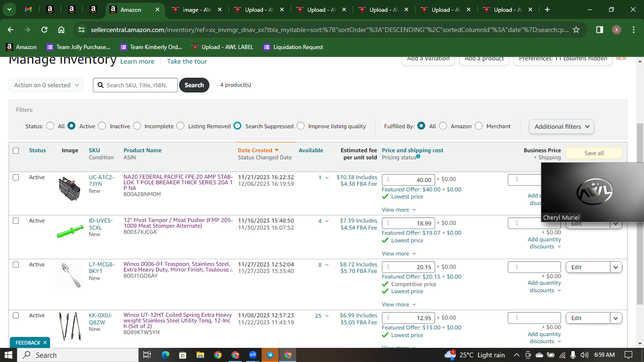
Task: Filter by Listing Removed status
Action: point(181,126)
